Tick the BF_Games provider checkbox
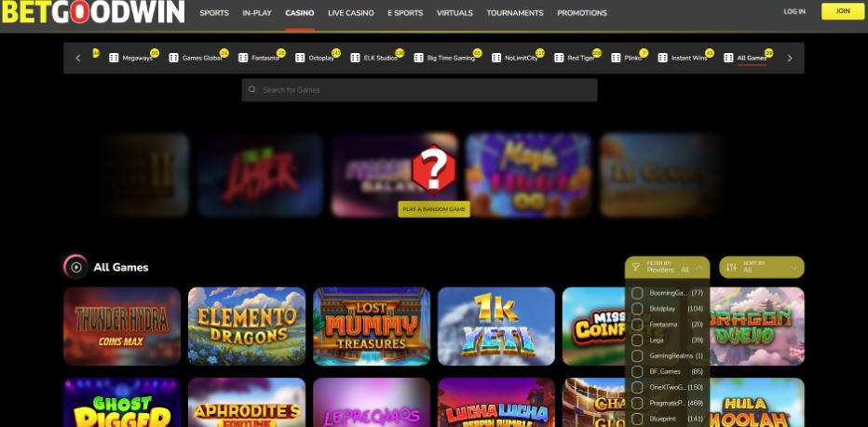The width and height of the screenshot is (868, 427). 637,371
